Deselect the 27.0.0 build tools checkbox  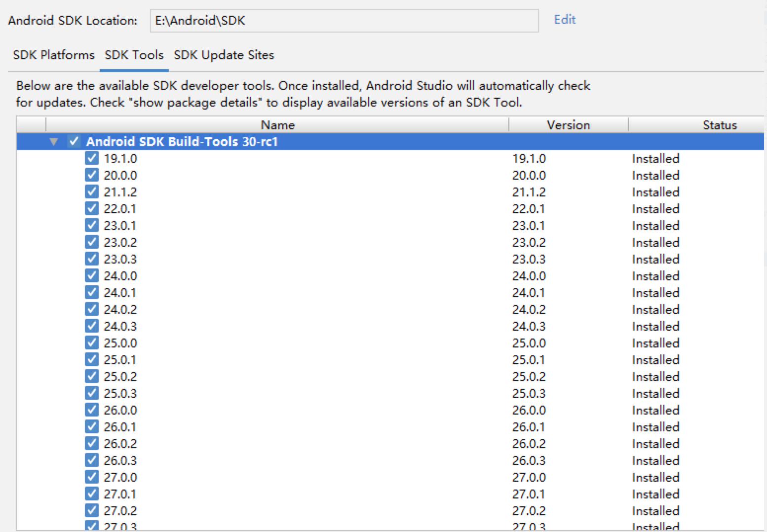point(91,477)
